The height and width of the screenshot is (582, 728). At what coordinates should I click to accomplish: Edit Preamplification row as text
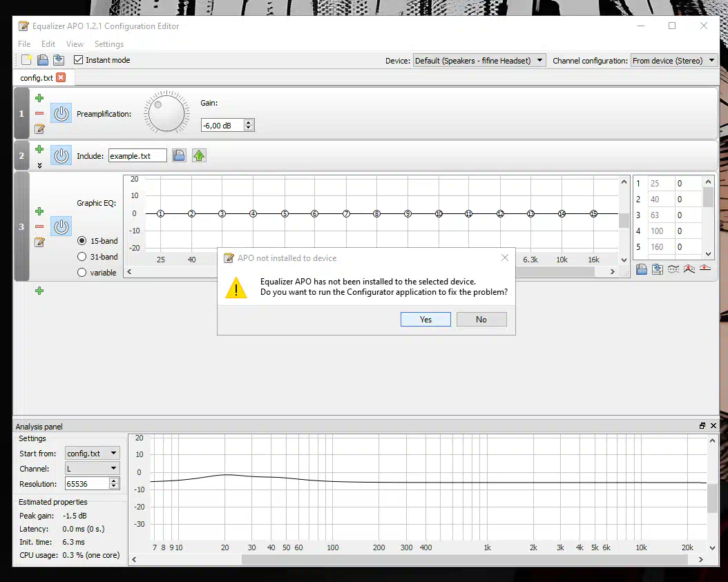click(39, 128)
